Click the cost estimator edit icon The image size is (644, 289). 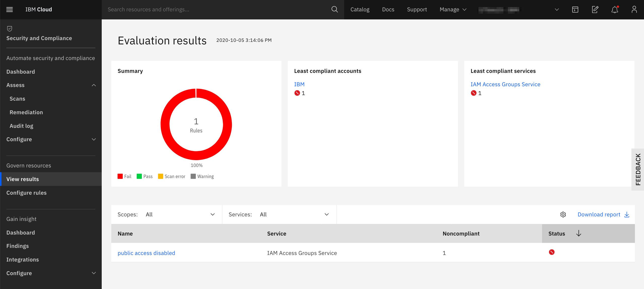click(x=595, y=10)
